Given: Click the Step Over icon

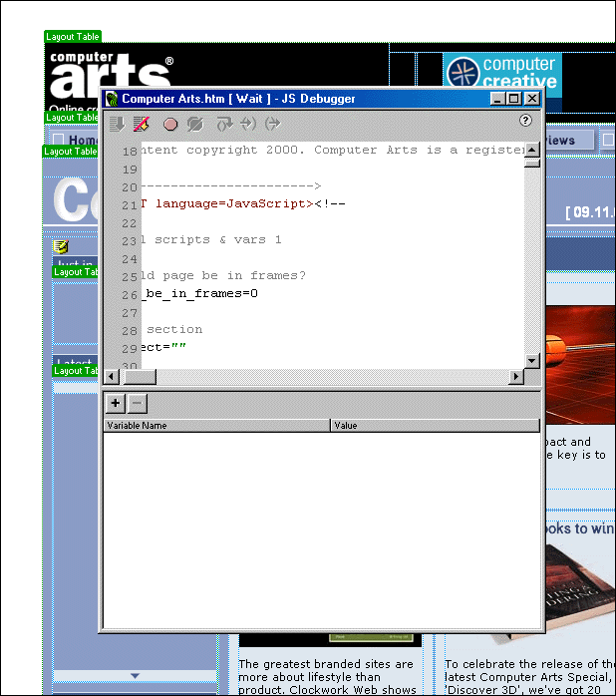Looking at the screenshot, I should tap(224, 124).
